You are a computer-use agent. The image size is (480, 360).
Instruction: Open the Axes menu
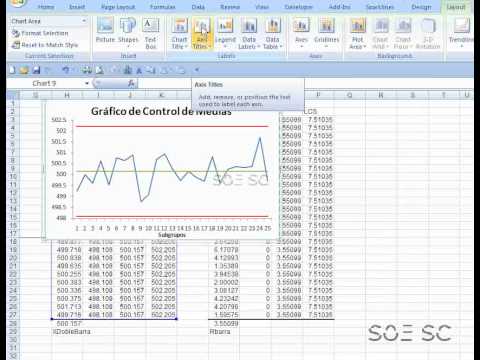301,33
